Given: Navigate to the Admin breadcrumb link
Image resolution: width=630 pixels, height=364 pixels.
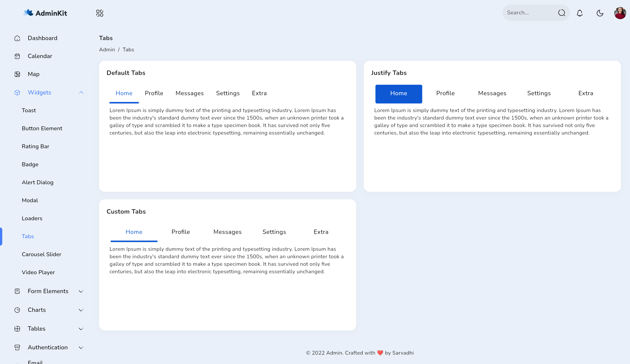Looking at the screenshot, I should point(107,49).
